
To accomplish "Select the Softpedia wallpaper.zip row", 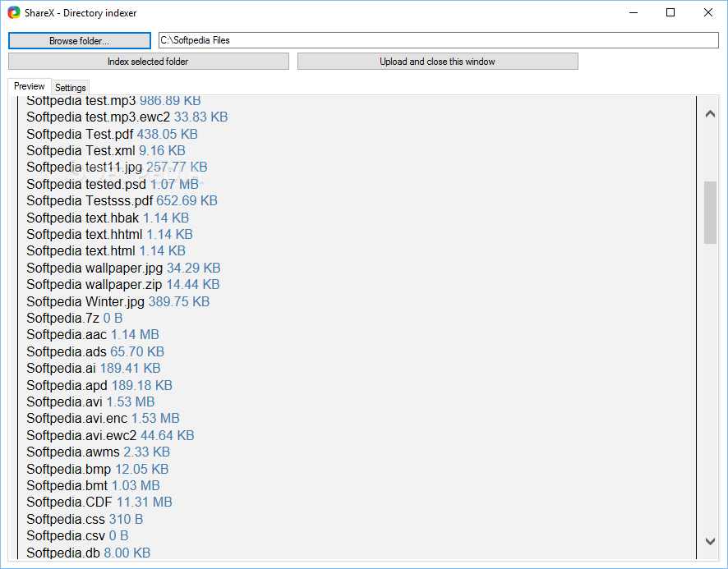I will (x=123, y=284).
